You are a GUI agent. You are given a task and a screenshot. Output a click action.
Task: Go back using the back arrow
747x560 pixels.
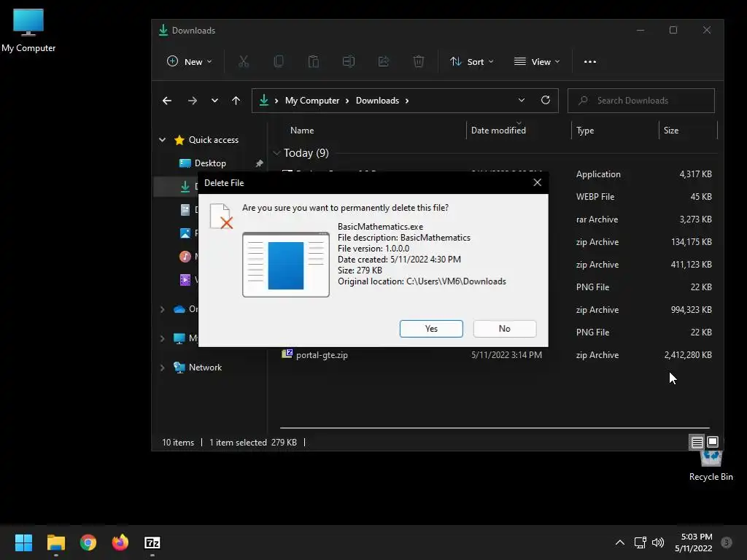[x=167, y=101]
